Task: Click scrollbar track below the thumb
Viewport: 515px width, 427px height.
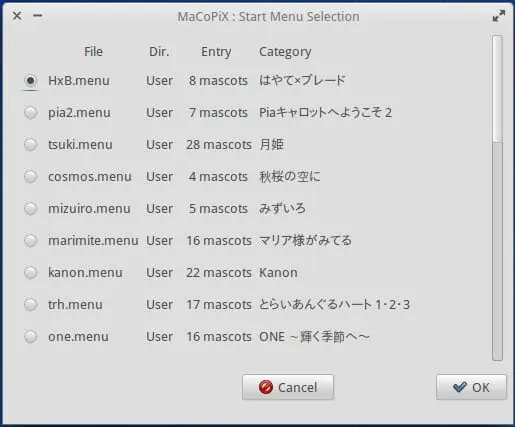Action: point(497,251)
